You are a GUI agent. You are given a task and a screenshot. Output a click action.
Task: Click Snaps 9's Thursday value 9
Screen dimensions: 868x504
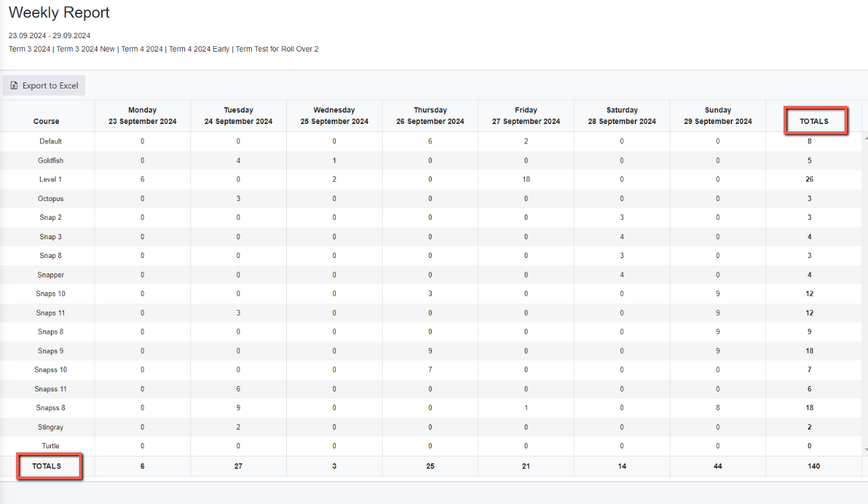430,351
